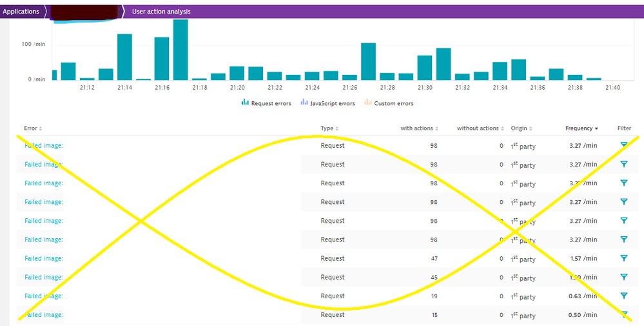Click filter icon in second error row
This screenshot has width=644, height=326.
pyautogui.click(x=623, y=165)
